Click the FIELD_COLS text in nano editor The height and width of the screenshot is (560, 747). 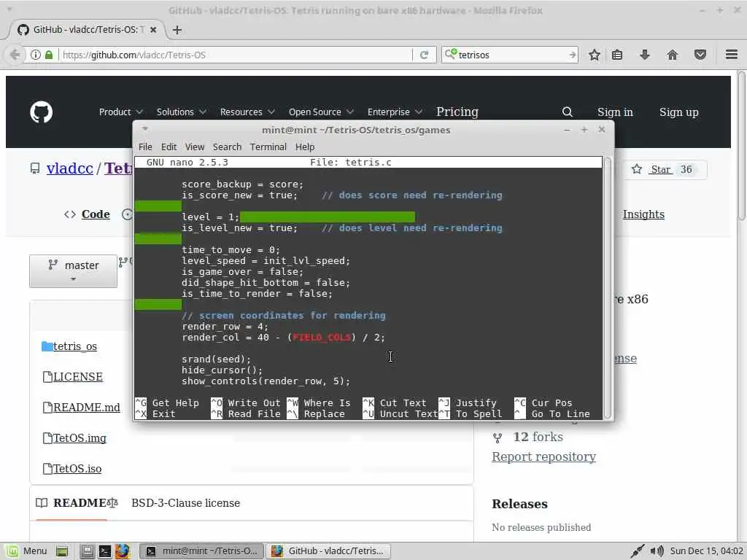point(322,337)
